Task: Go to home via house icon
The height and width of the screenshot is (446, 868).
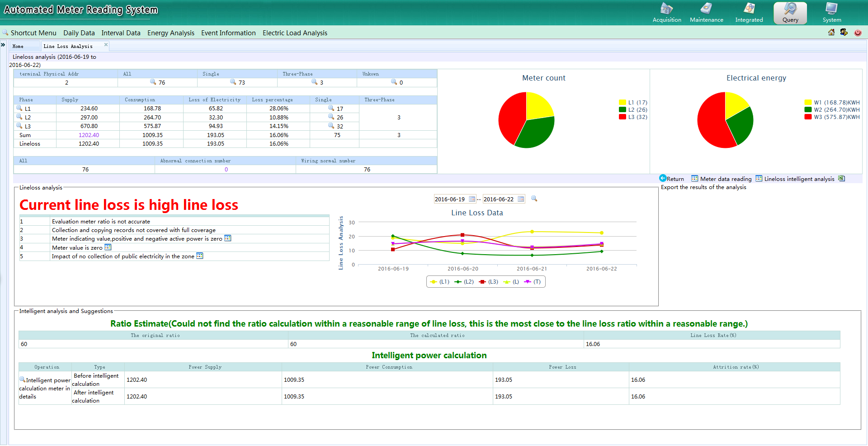Action: (x=831, y=33)
